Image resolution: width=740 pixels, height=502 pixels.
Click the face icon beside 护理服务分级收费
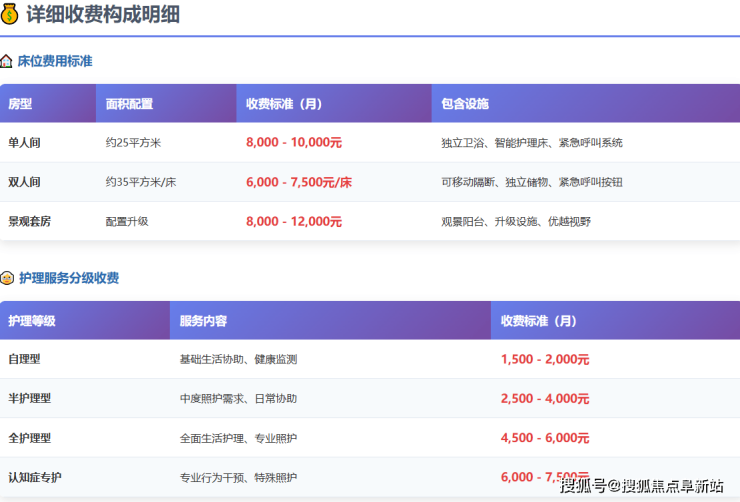[7, 278]
